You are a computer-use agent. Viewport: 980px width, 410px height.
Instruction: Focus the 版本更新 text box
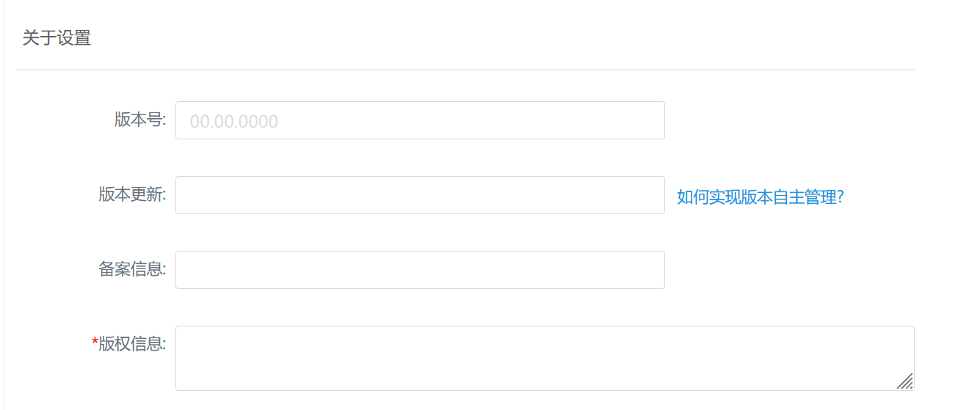(x=420, y=195)
